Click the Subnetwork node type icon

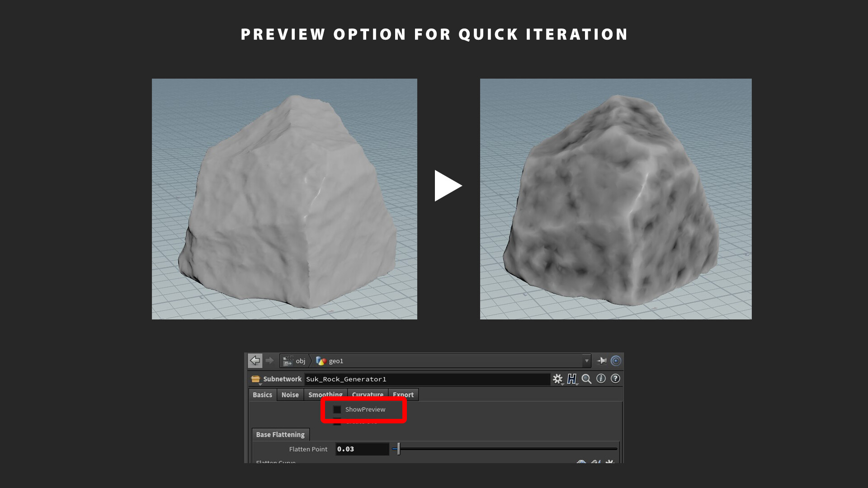click(x=255, y=379)
